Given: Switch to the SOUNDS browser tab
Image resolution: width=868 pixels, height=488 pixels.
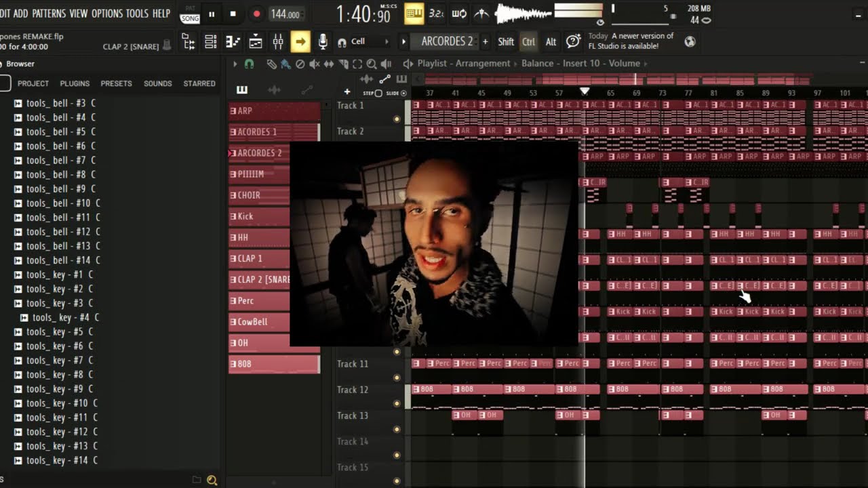Looking at the screenshot, I should 157,83.
